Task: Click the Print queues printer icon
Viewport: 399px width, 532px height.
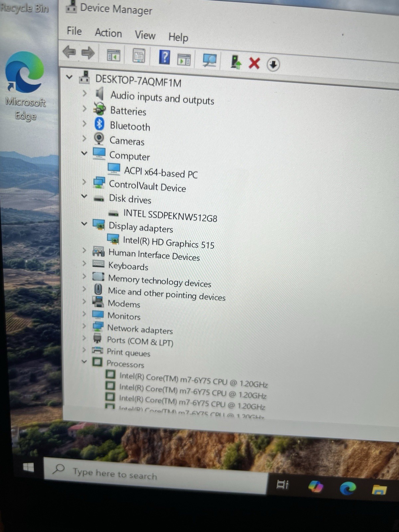Action: [97, 350]
